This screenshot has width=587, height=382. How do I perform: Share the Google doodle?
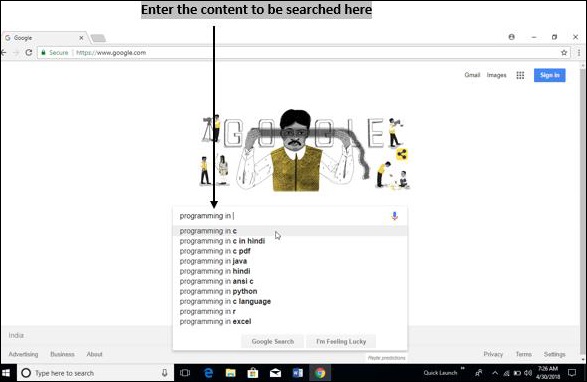[x=402, y=154]
